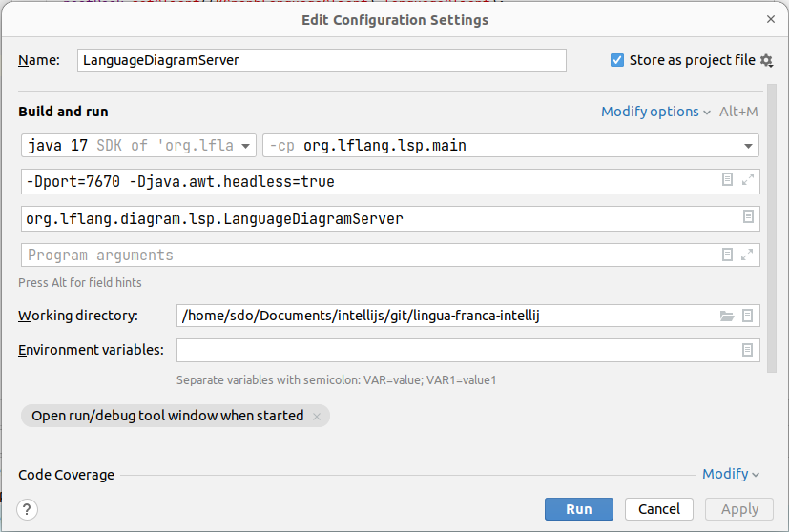Open the Modify options menu

(x=655, y=112)
